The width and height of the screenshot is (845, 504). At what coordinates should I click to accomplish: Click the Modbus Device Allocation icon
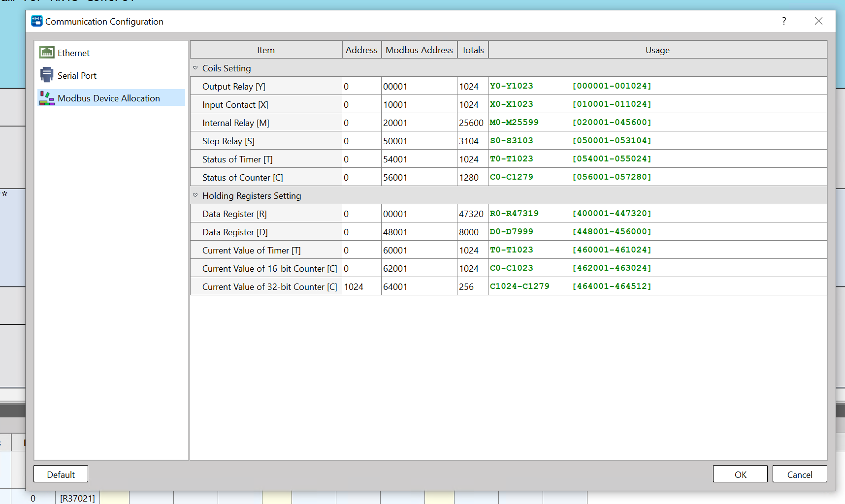(x=47, y=98)
